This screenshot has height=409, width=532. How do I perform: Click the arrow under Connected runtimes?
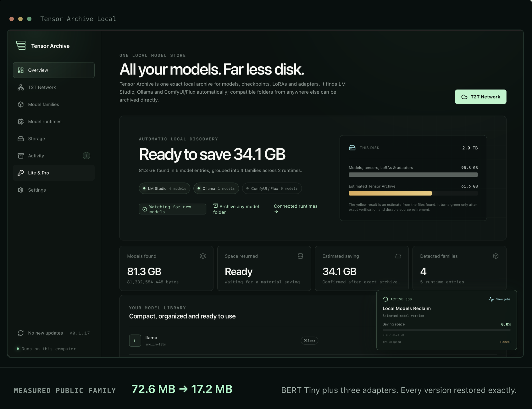point(276,211)
